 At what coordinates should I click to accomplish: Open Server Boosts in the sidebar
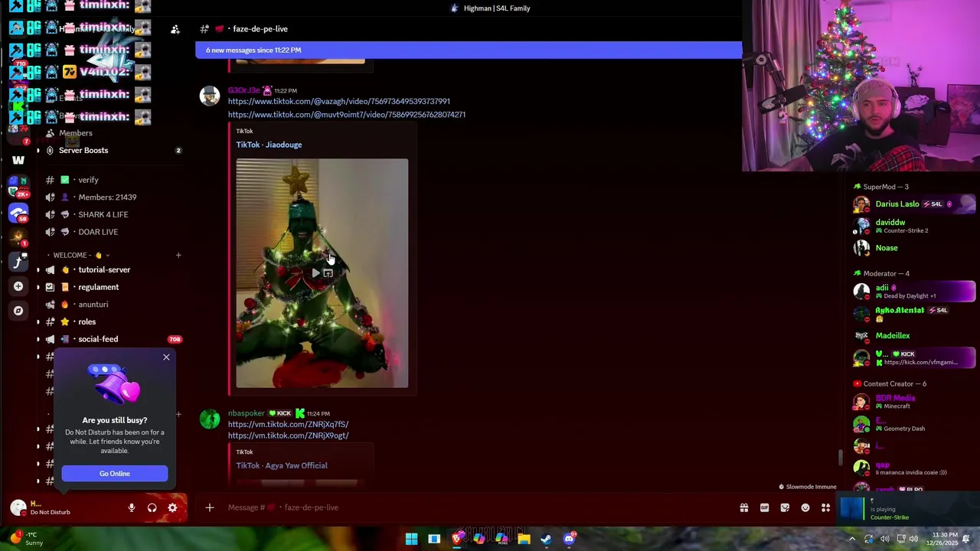pos(83,151)
